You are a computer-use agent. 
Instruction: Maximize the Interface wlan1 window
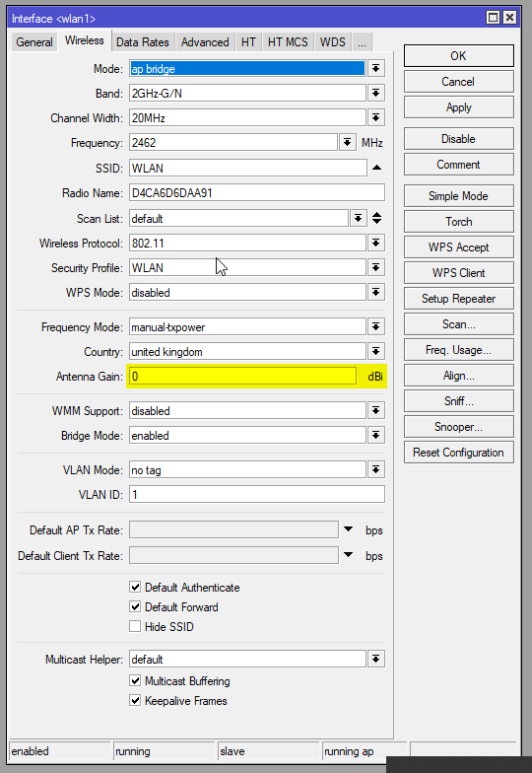pos(493,18)
